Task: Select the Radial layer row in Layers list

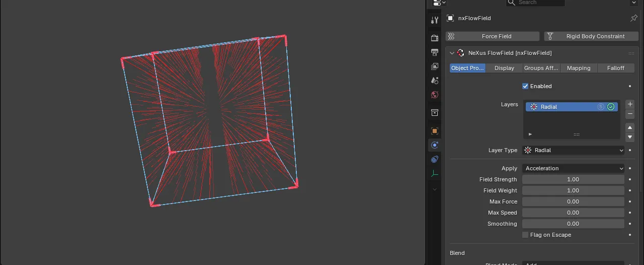Action: click(572, 107)
